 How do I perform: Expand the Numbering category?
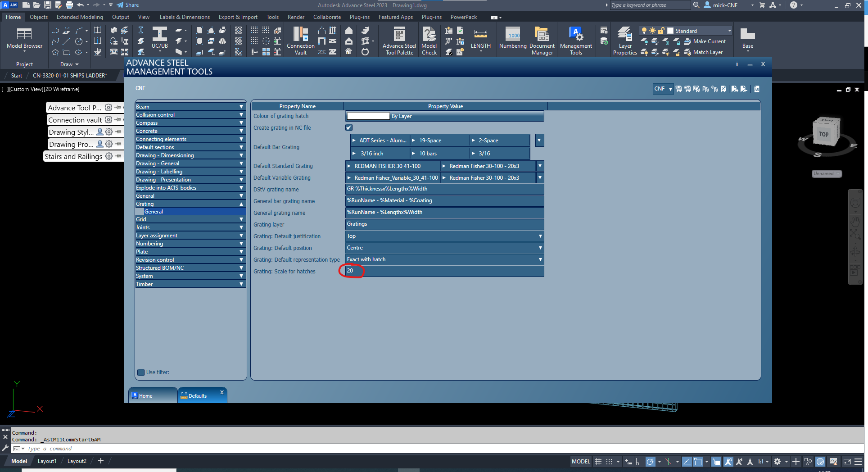(190, 244)
